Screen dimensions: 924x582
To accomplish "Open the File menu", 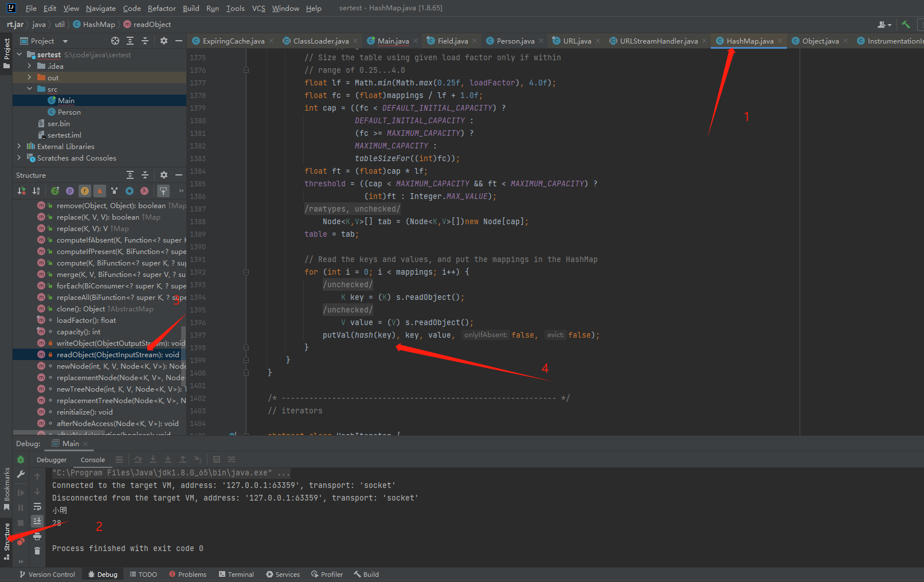I will [31, 8].
